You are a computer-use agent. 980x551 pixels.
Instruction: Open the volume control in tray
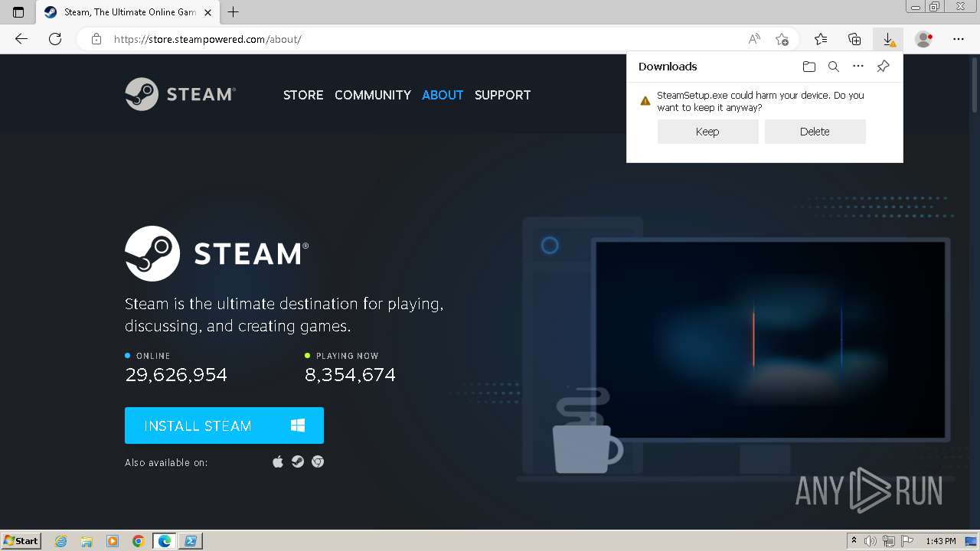pos(871,541)
